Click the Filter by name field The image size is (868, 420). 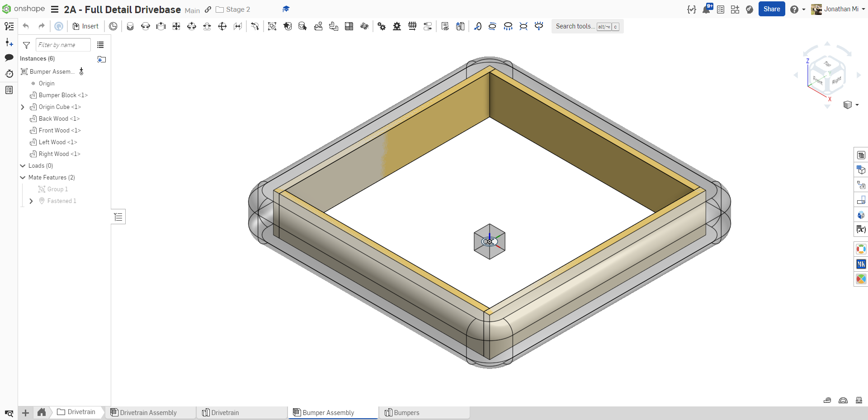pos(63,45)
